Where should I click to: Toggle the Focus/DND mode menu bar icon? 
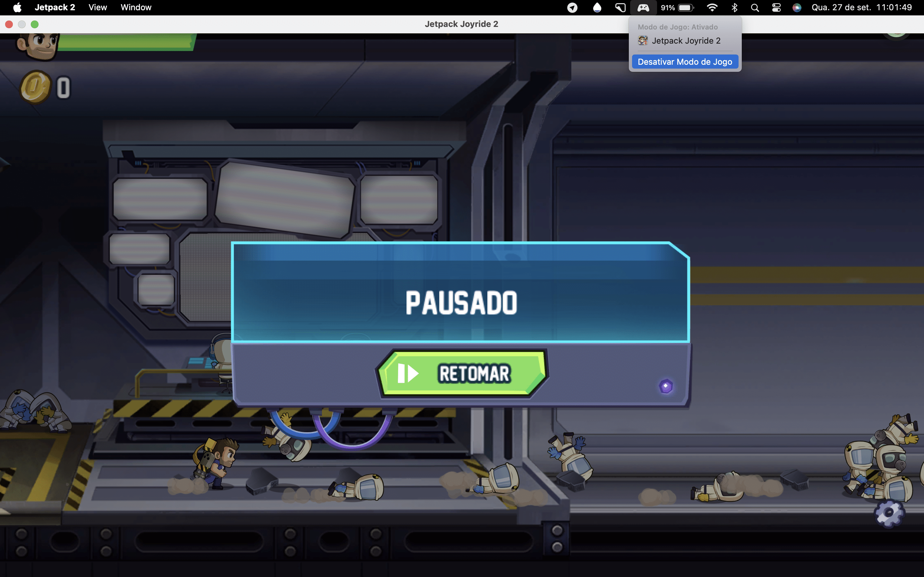click(x=573, y=7)
